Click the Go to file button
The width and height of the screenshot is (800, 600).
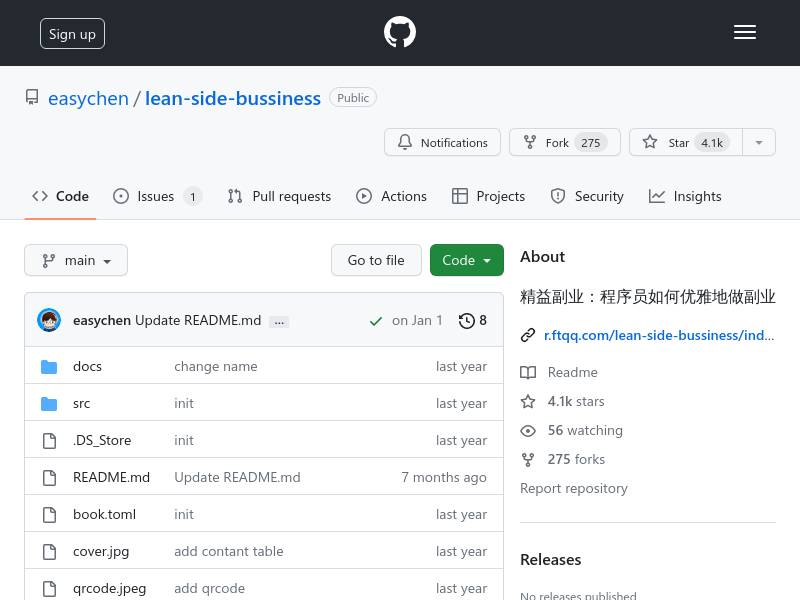point(376,260)
